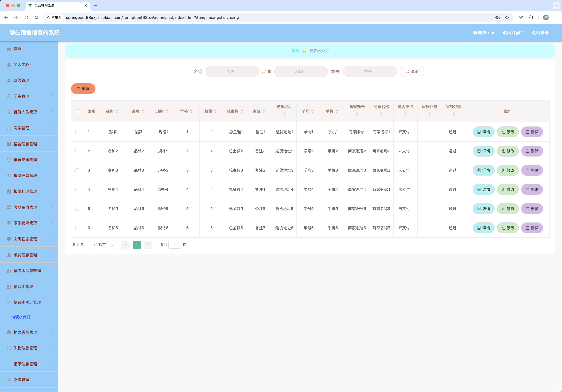
Task: Click the 名称 search input field
Action: point(232,72)
